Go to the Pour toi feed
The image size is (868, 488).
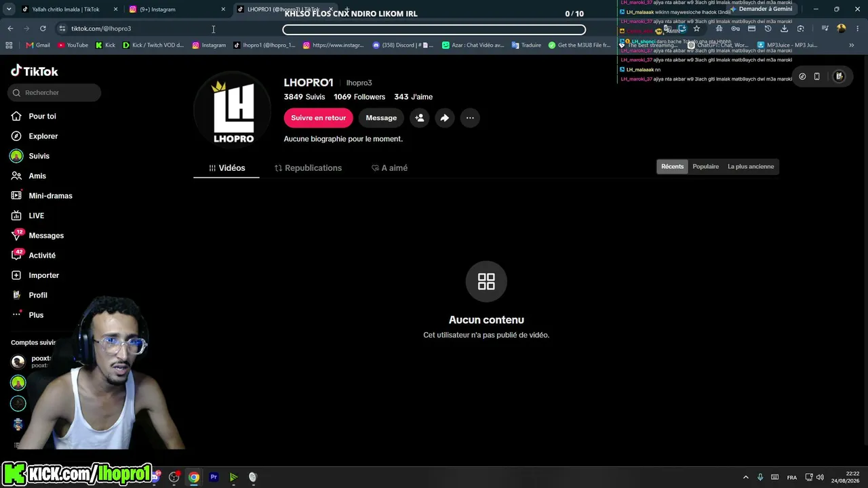tap(34, 117)
